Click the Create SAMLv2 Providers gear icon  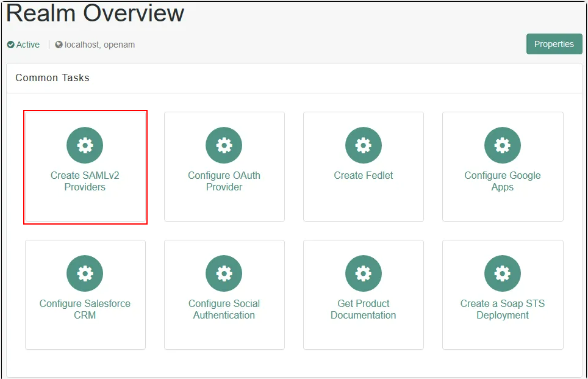(x=85, y=145)
